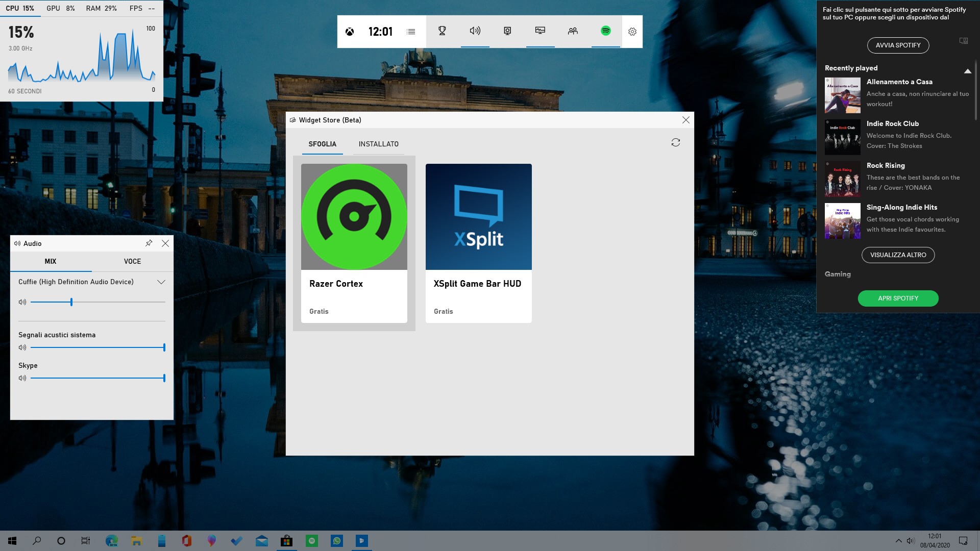Mute the Skype volume speaker icon

click(22, 378)
